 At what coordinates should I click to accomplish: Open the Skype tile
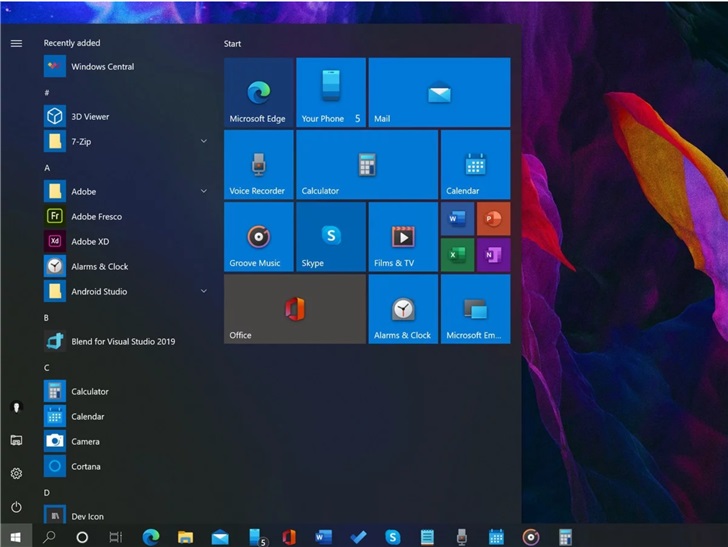(330, 237)
